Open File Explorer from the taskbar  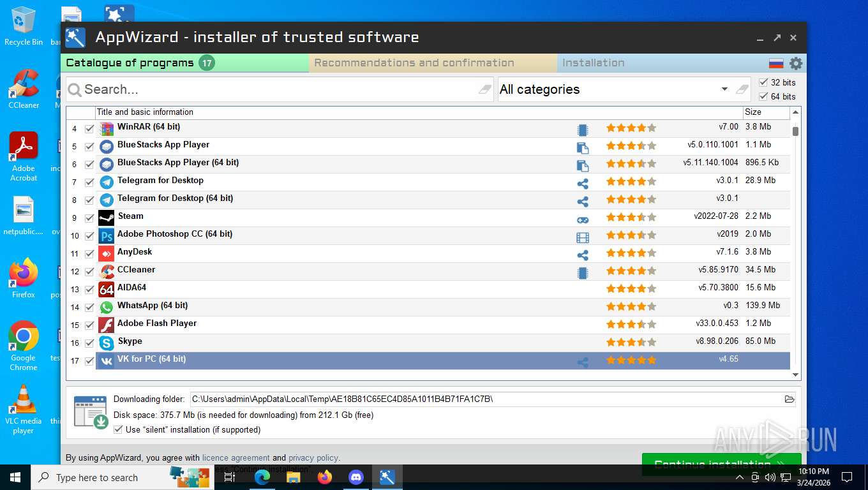click(293, 477)
